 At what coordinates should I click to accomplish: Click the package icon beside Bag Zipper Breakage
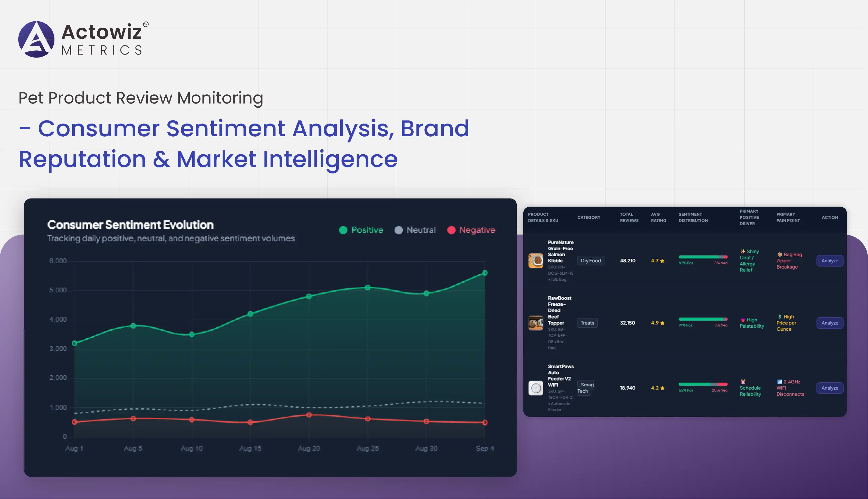780,254
